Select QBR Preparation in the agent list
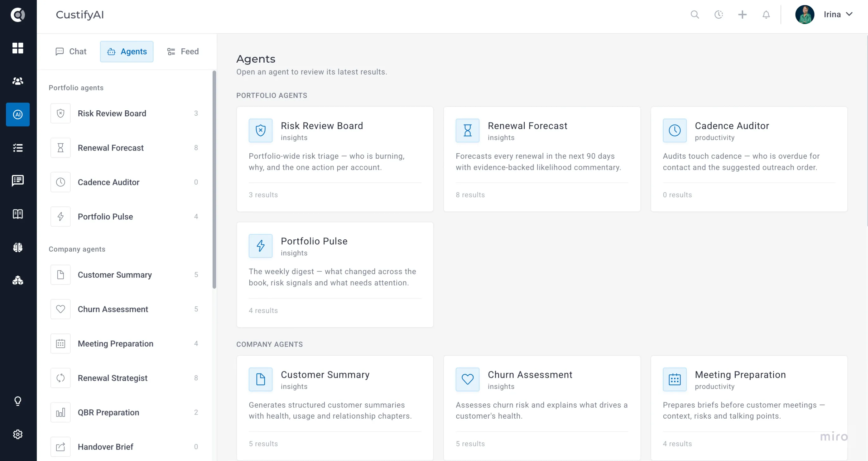Image resolution: width=868 pixels, height=461 pixels. coord(125,413)
